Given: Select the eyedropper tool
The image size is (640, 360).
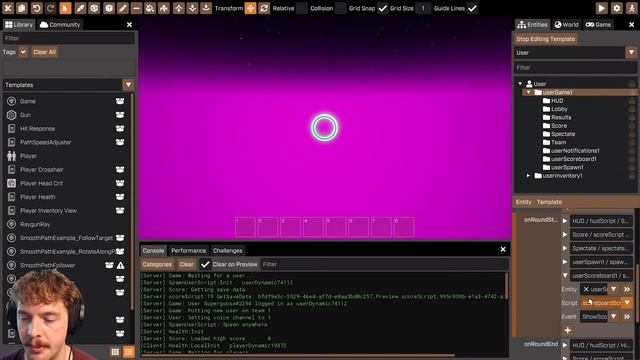Looking at the screenshot, I should tap(80, 8).
